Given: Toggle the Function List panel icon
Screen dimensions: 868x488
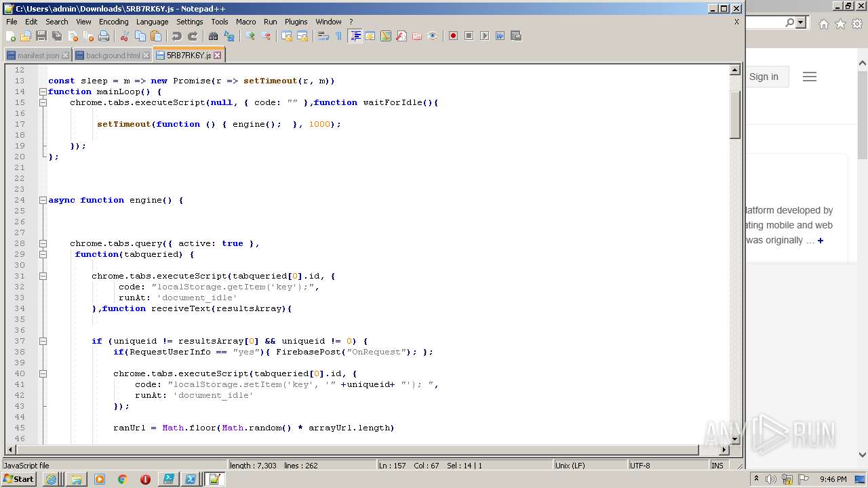Looking at the screenshot, I should 401,36.
